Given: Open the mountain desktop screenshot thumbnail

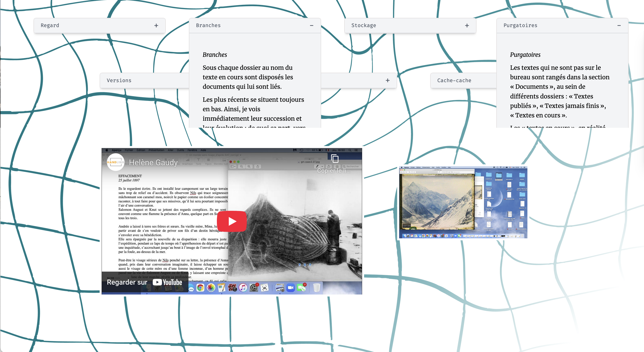Looking at the screenshot, I should pyautogui.click(x=463, y=202).
